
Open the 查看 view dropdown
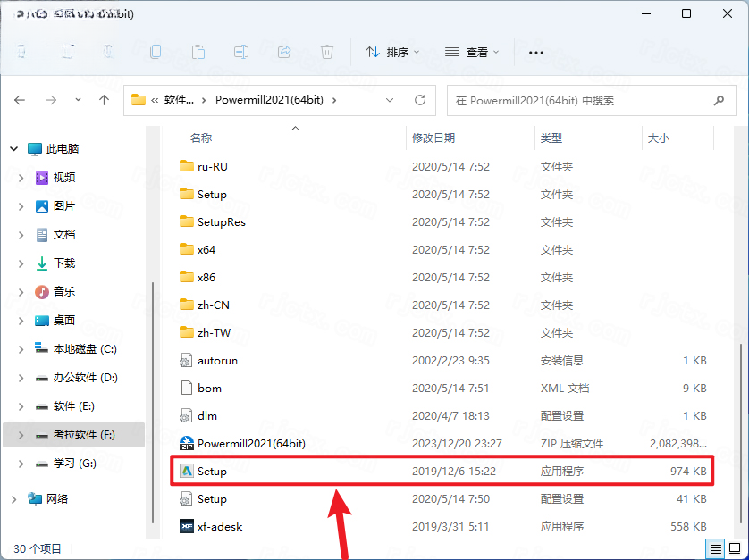click(471, 52)
